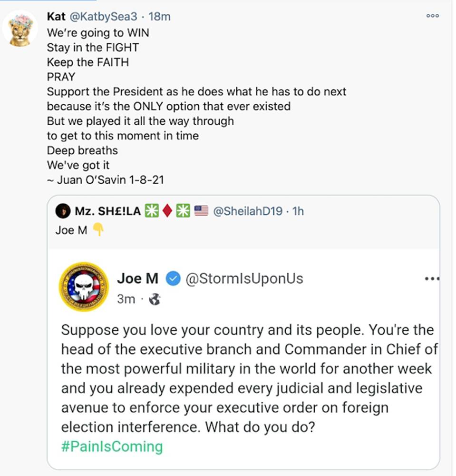Click the US flag emoji beside Sheila's name
Screen dimensions: 456x476
[x=201, y=211]
